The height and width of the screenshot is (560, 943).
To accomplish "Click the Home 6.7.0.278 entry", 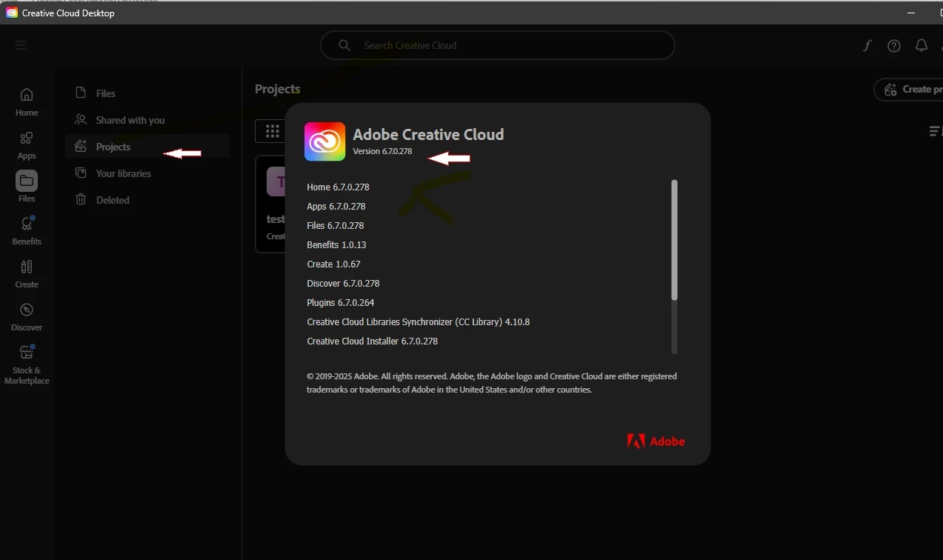I will (338, 187).
